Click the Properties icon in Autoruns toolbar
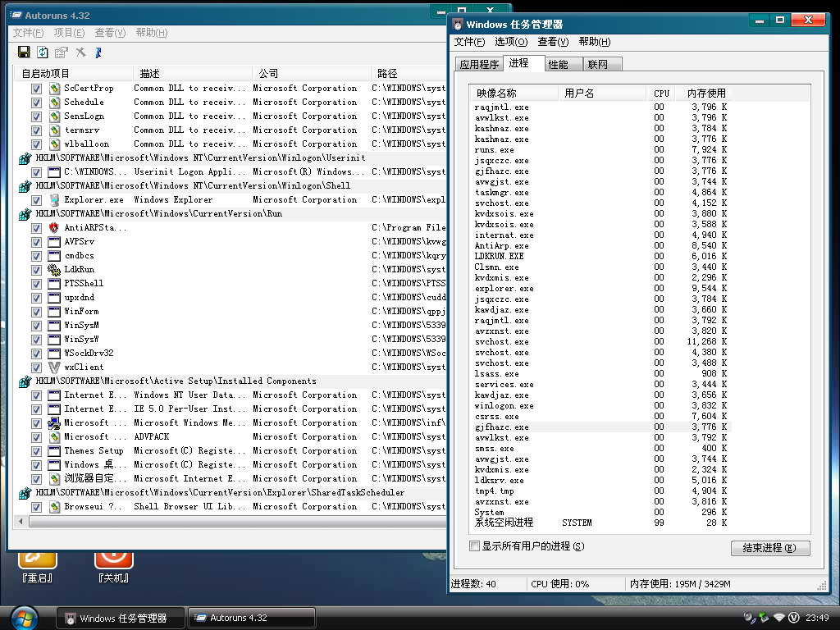 [61, 52]
